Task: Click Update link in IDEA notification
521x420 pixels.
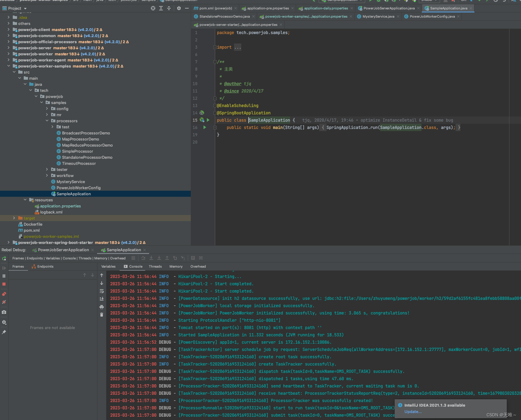Action: 413,412
